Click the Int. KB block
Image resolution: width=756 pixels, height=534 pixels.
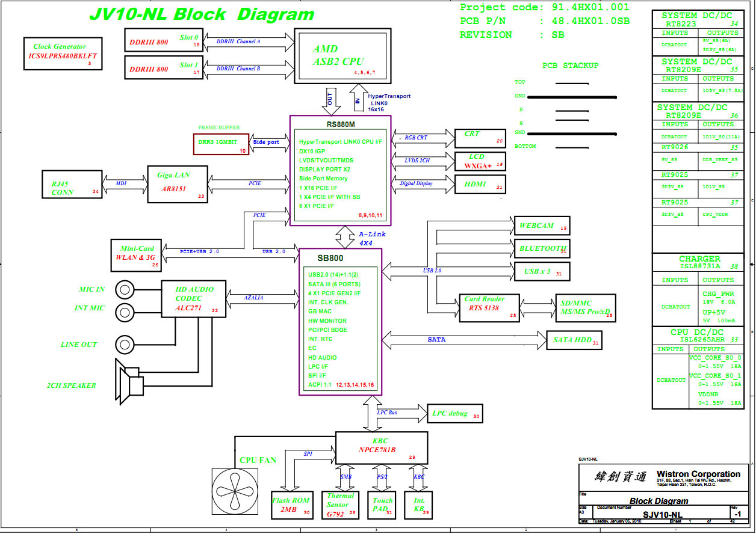point(420,504)
